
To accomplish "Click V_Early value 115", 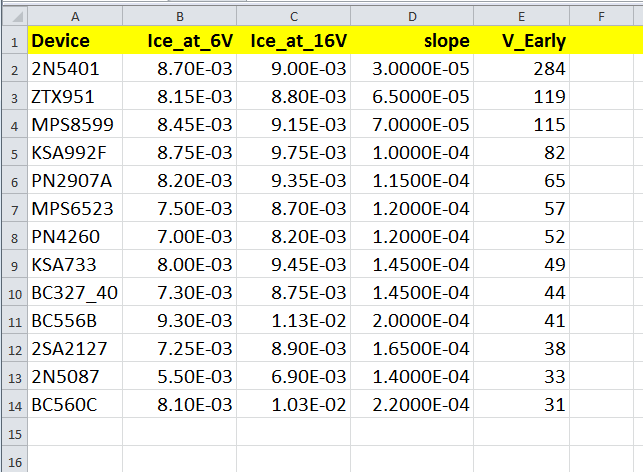I will click(522, 124).
